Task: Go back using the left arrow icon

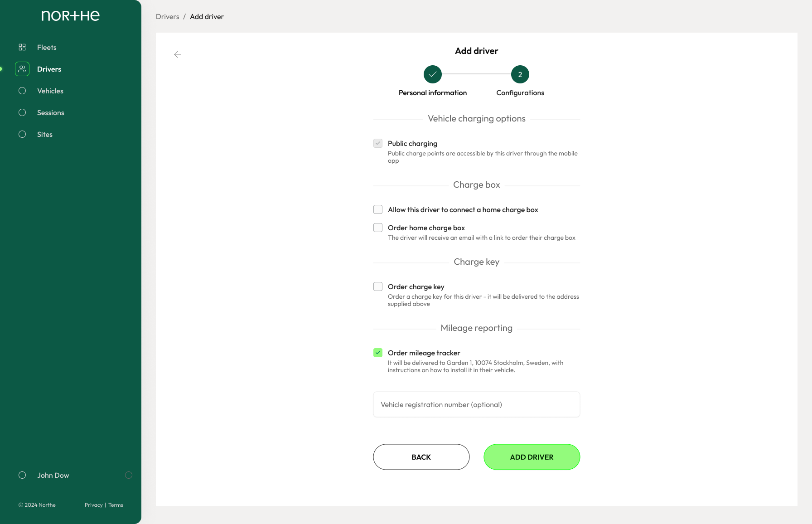Action: coord(178,54)
